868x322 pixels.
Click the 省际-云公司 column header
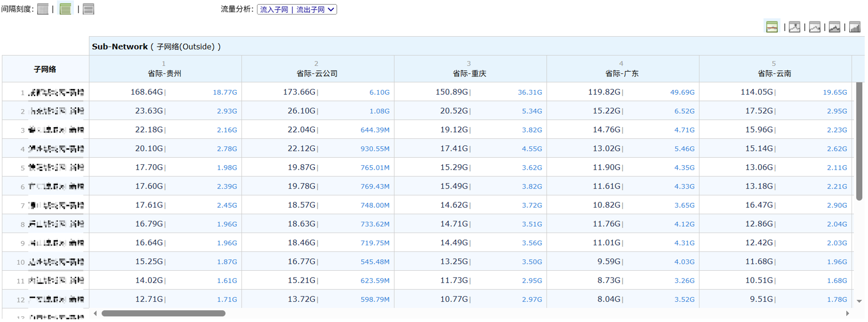click(x=317, y=73)
